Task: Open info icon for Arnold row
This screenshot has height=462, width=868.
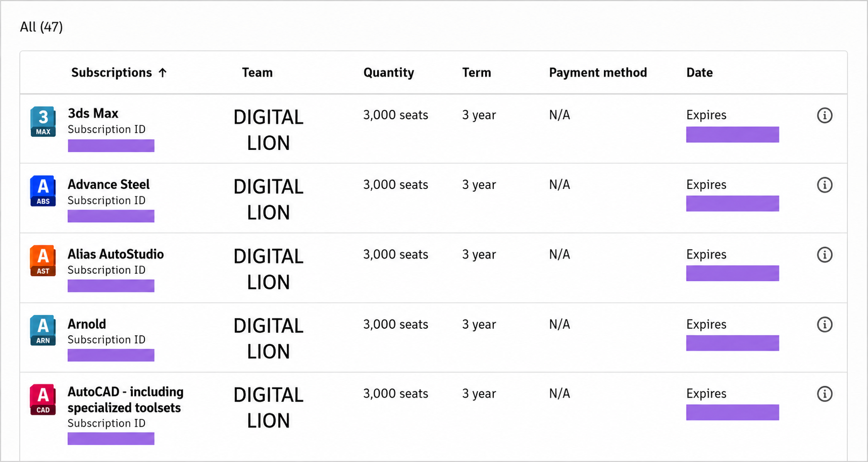Action: 825,325
